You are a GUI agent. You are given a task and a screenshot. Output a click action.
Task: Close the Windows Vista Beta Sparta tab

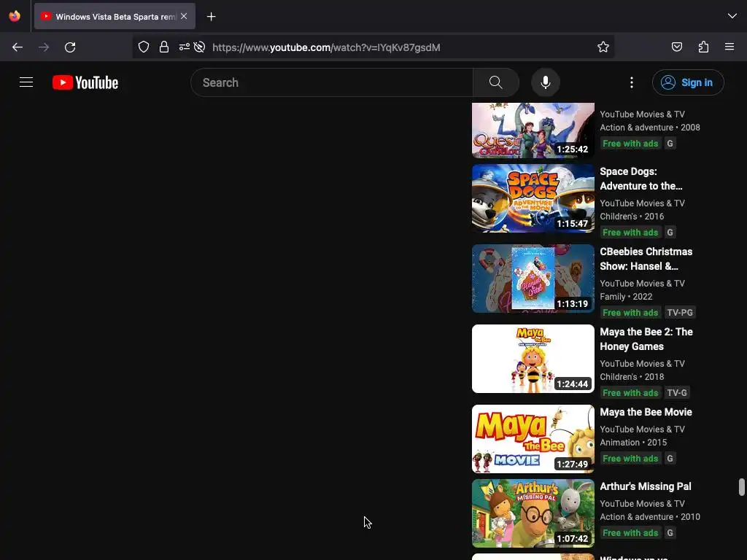tap(184, 16)
